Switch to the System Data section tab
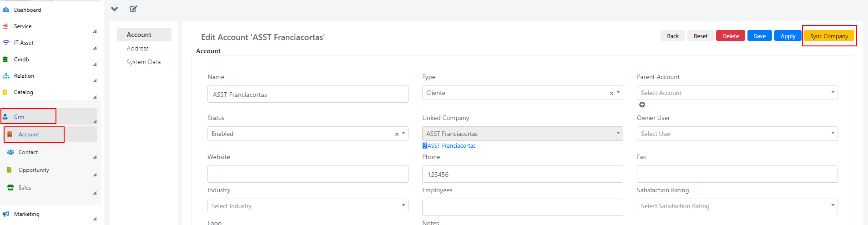Screen dimensions: 868x225 144,62
